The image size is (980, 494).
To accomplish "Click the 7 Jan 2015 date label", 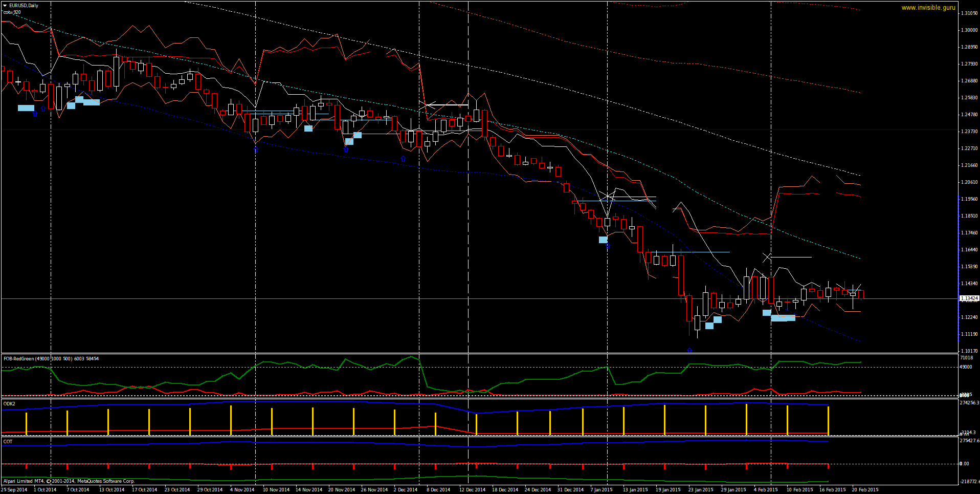I will [x=601, y=490].
